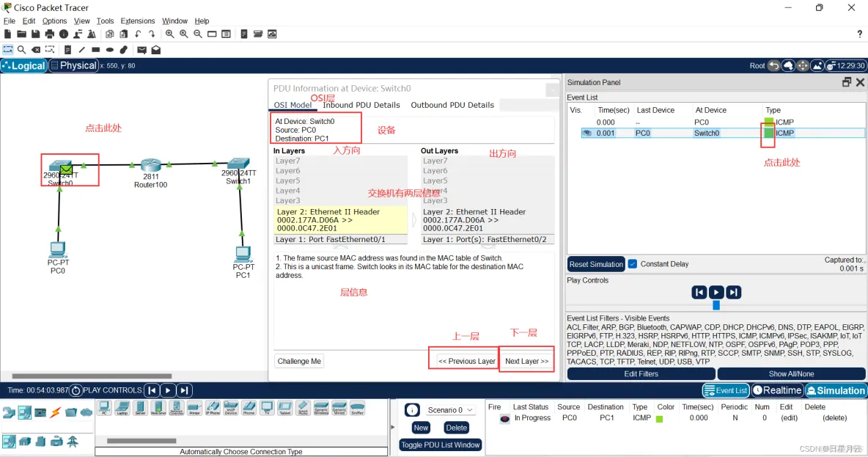
Task: Add a Simple PDU with the closed envelope icon
Action: 141,50
